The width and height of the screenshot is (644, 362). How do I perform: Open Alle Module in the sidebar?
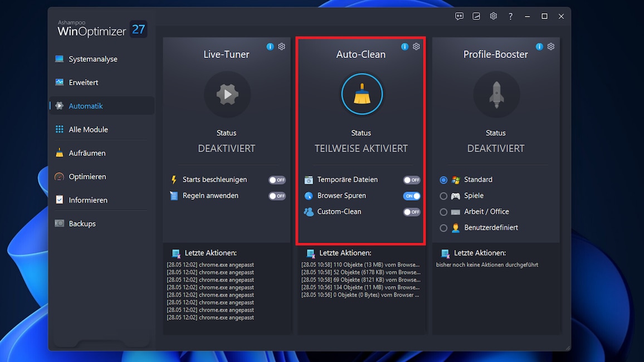click(x=102, y=129)
